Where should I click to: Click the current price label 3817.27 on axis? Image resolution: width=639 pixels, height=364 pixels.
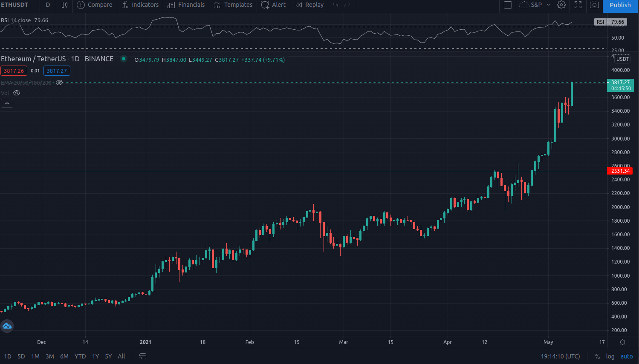pyautogui.click(x=620, y=86)
